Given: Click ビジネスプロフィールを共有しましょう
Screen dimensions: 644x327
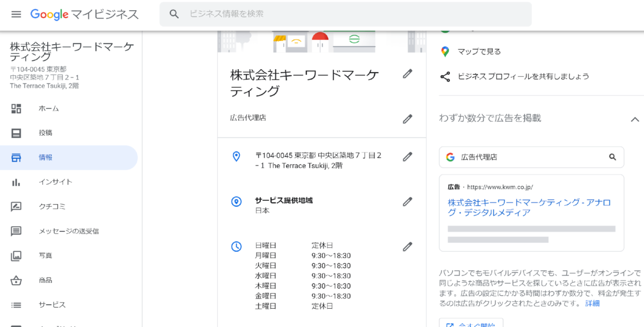Looking at the screenshot, I should [x=523, y=77].
